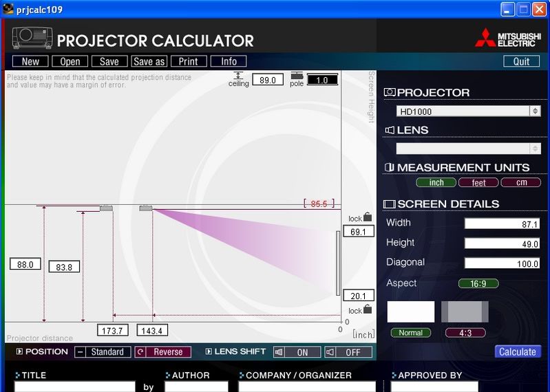The image size is (550, 392).
Task: Choose the 4:3 aspect option
Action: (465, 333)
